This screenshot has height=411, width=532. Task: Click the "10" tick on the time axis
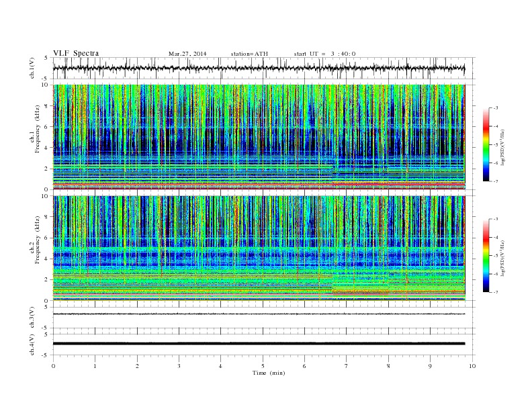click(x=472, y=366)
